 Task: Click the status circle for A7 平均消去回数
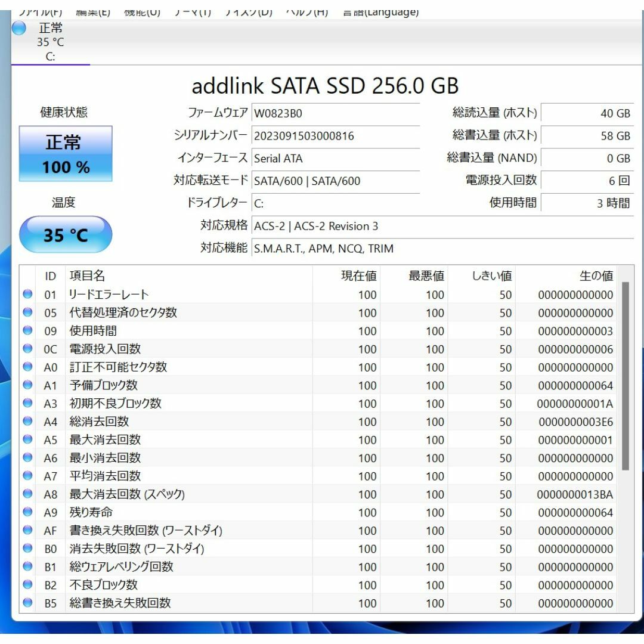coord(27,476)
